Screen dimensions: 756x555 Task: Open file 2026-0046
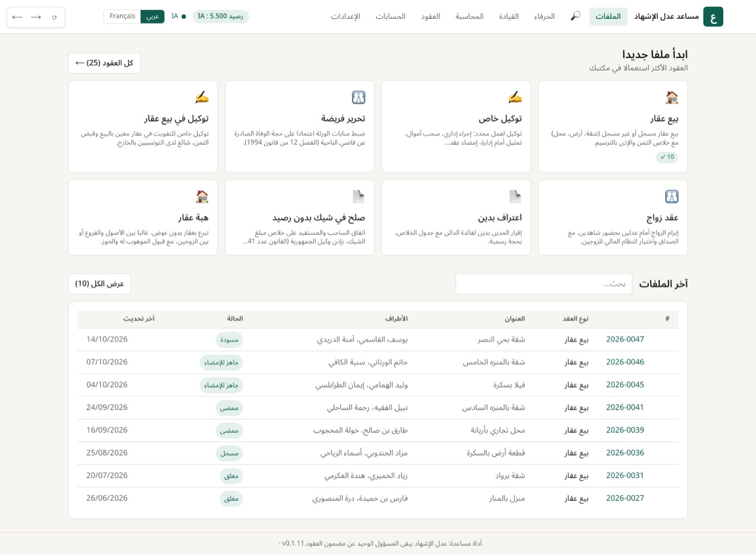coord(625,362)
